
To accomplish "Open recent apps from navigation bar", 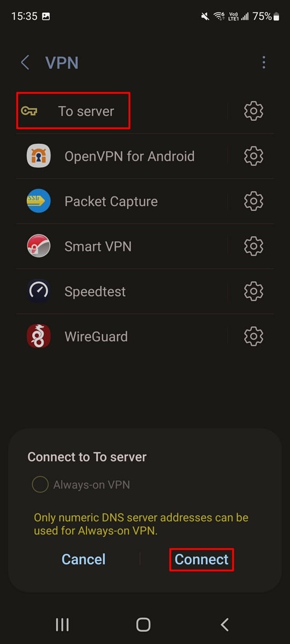I will tap(62, 624).
